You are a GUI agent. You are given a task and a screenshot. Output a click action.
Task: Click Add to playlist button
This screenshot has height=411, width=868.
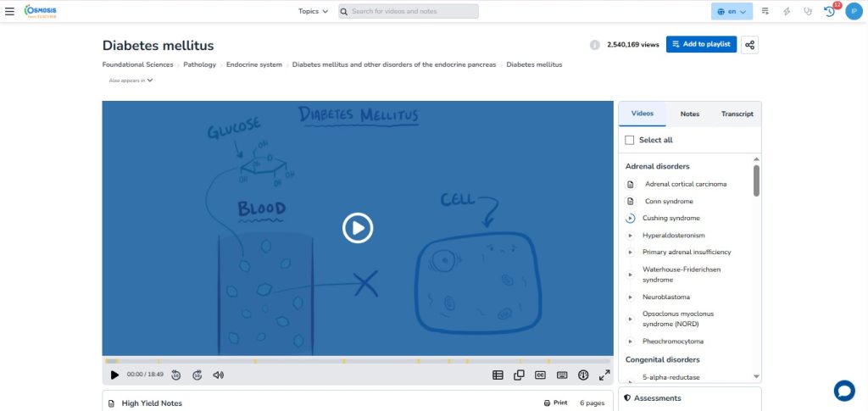[701, 44]
